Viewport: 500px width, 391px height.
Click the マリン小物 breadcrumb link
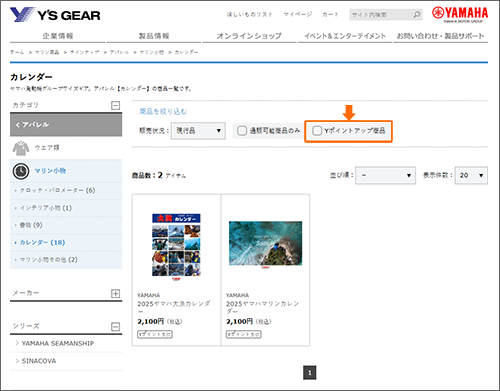152,52
